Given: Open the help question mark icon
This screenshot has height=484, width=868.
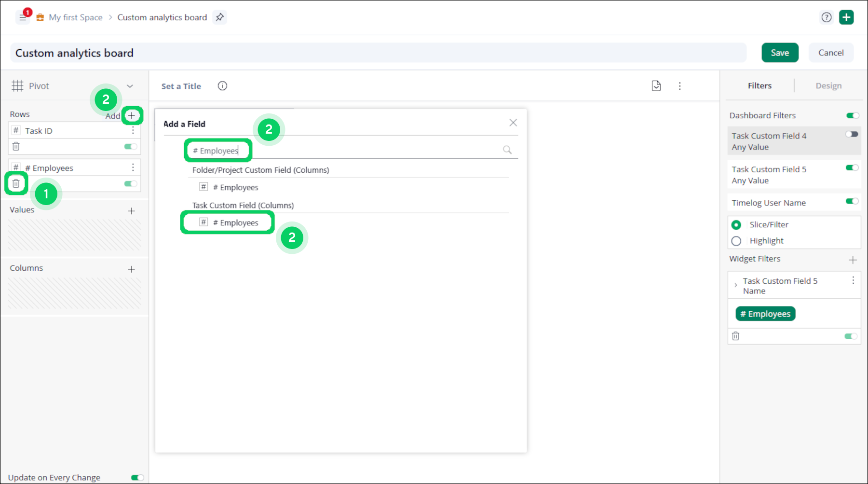Looking at the screenshot, I should [826, 17].
